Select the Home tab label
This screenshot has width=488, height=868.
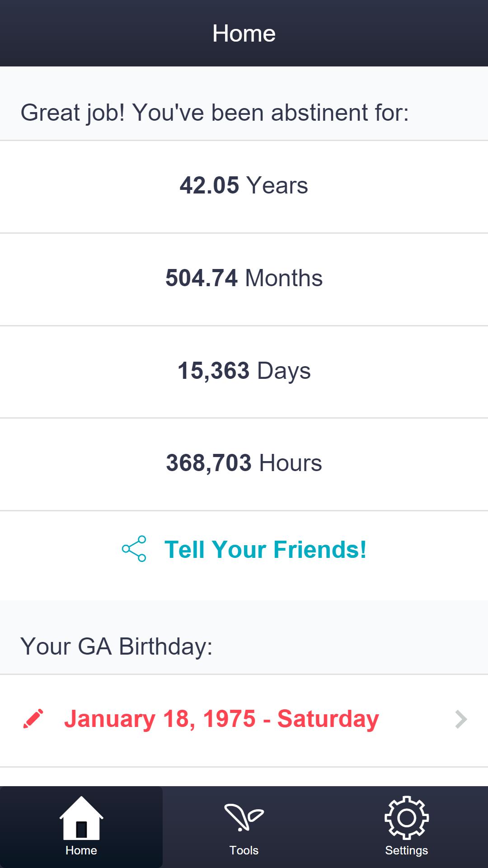pyautogui.click(x=81, y=850)
